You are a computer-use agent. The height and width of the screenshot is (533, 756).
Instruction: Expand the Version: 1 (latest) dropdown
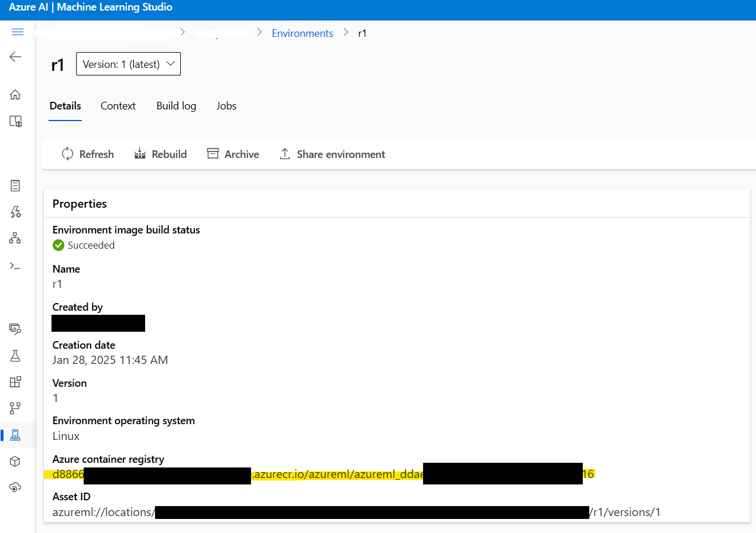pos(128,64)
